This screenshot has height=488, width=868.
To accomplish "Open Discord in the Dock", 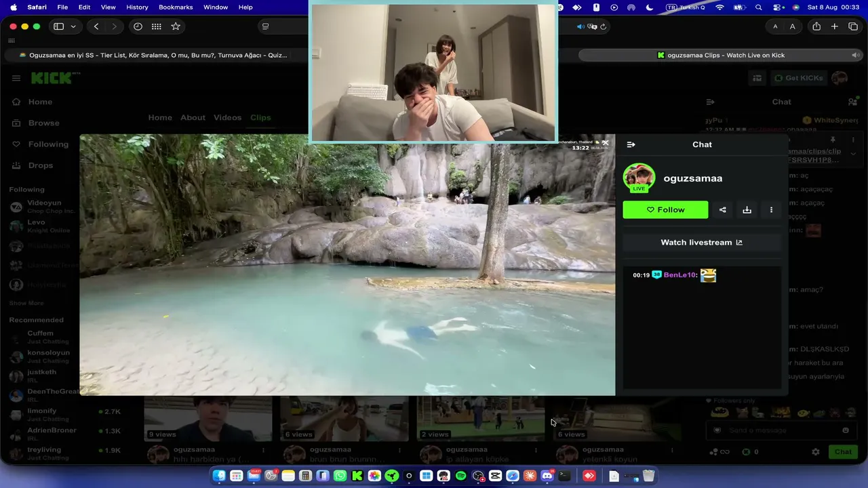I will (x=547, y=476).
